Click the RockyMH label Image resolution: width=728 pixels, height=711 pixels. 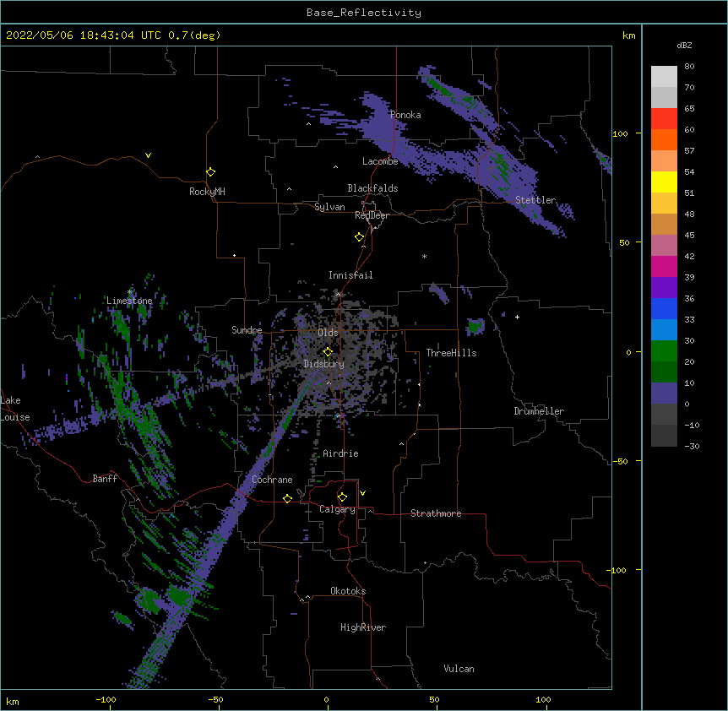[207, 192]
